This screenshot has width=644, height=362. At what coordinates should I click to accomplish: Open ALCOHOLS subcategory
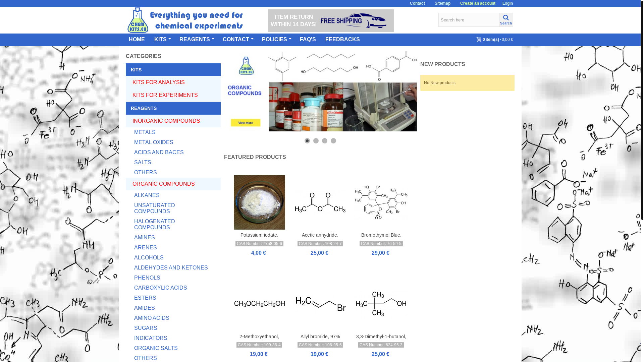click(x=149, y=258)
